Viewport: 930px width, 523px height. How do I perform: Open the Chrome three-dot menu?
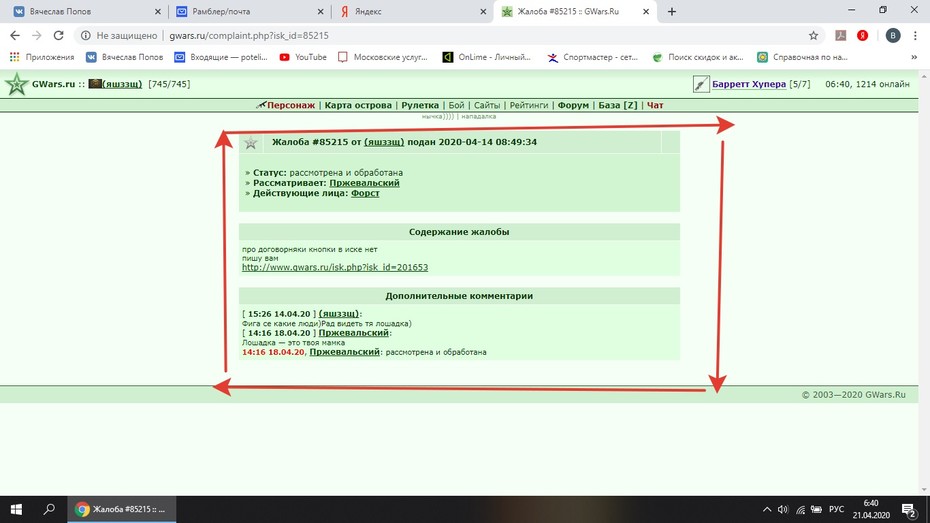[916, 36]
